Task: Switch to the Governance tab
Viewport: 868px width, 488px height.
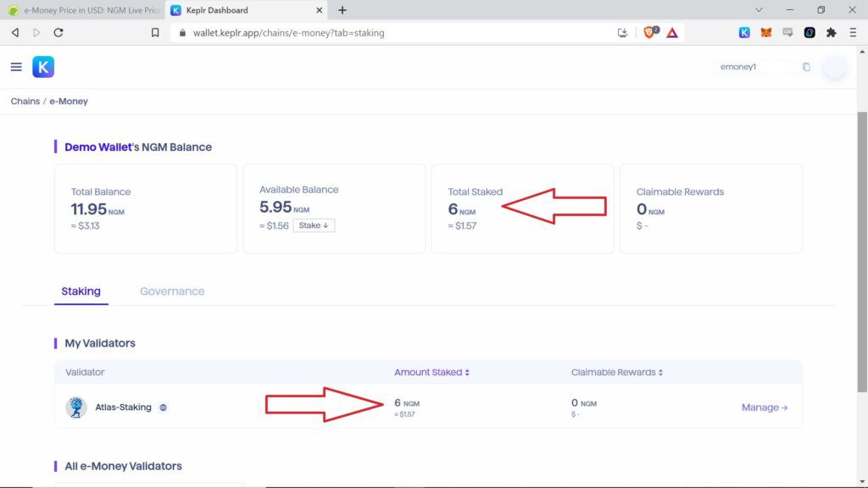Action: (172, 291)
